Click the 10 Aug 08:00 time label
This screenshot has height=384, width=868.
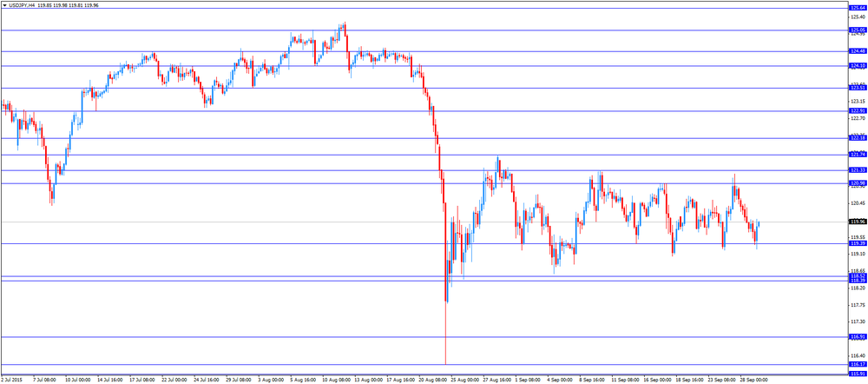click(x=335, y=381)
